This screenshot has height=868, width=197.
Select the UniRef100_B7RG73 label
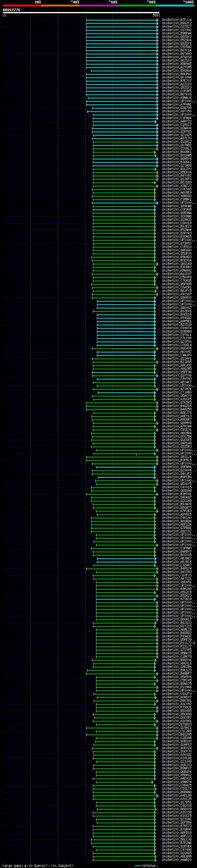176,826
